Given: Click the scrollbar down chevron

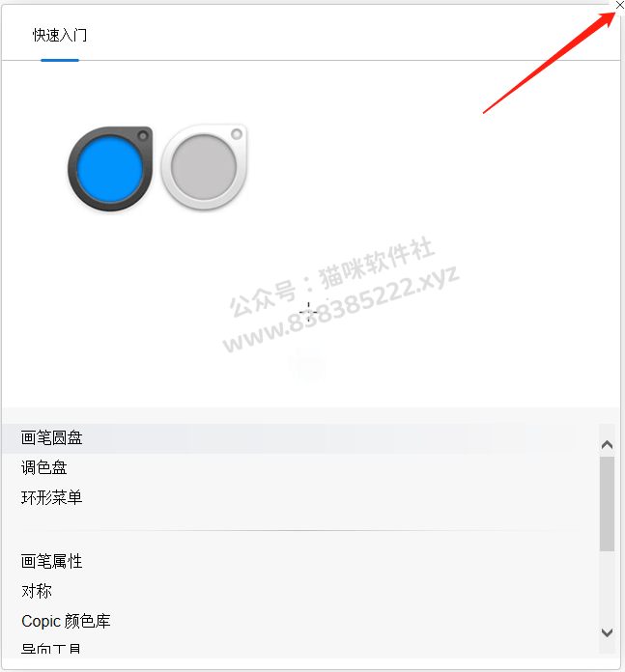Looking at the screenshot, I should pos(607,632).
